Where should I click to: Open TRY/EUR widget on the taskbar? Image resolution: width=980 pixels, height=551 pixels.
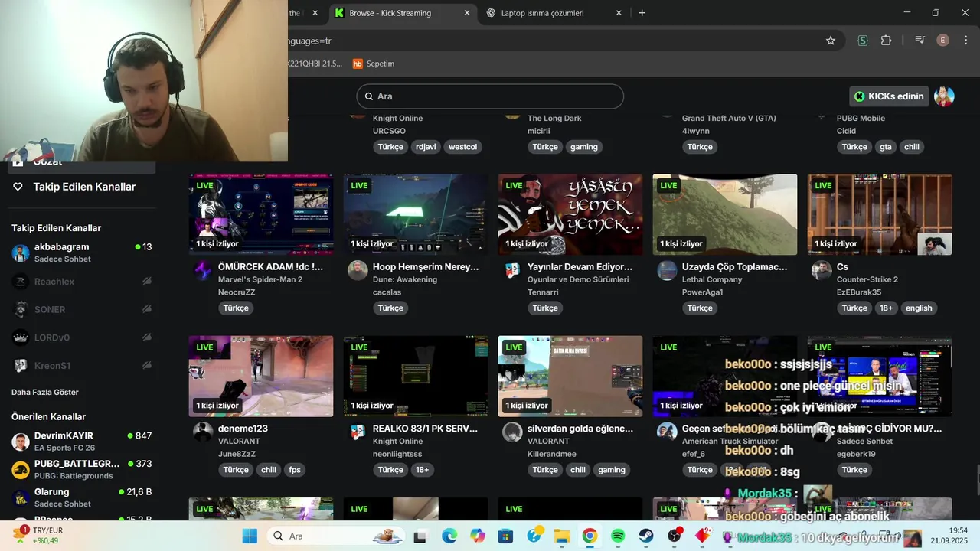coord(38,536)
